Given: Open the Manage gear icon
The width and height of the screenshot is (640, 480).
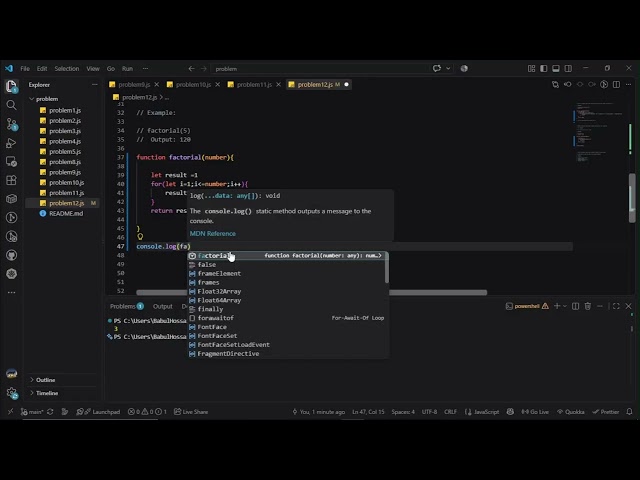Looking at the screenshot, I should (x=11, y=393).
